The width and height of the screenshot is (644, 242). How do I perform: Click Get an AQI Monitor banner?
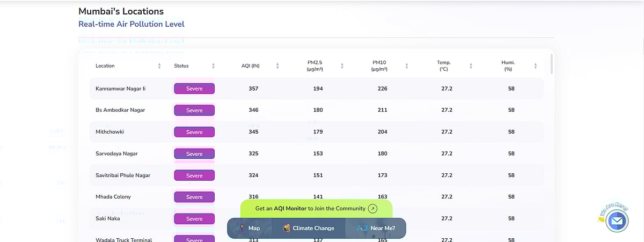pyautogui.click(x=310, y=209)
